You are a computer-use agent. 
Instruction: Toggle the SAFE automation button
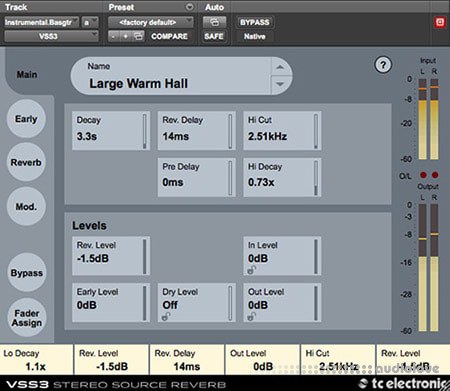click(214, 36)
